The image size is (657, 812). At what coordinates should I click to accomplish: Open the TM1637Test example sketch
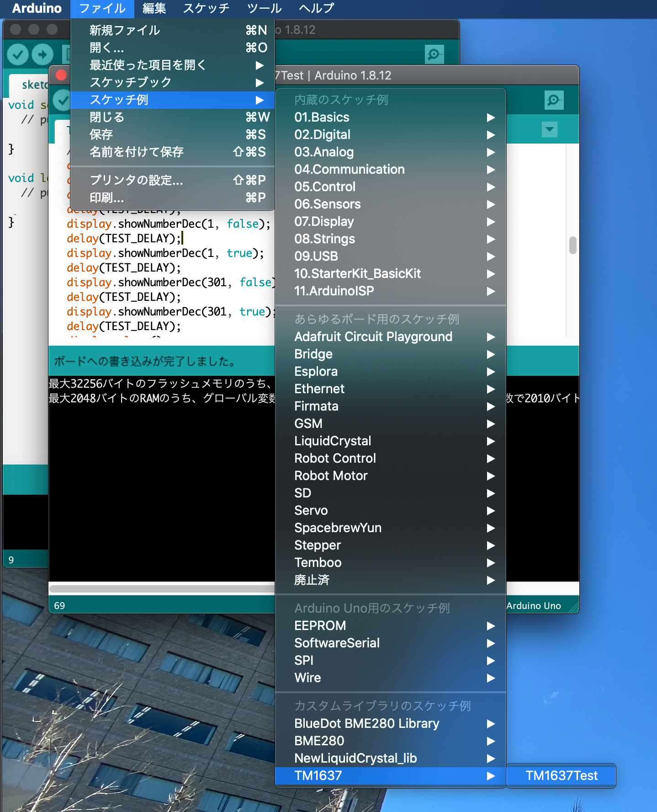(x=561, y=775)
